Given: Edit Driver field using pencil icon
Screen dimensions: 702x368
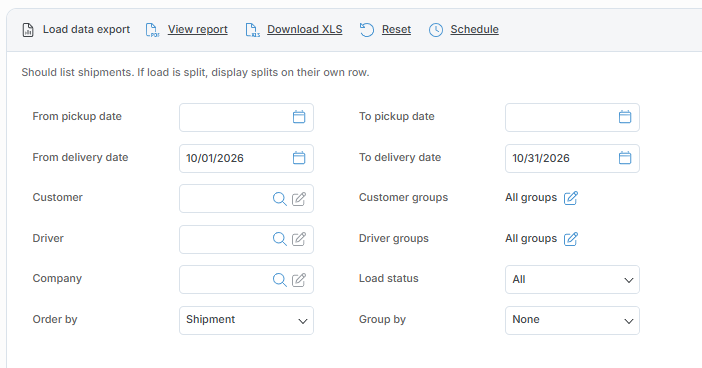Looking at the screenshot, I should (x=299, y=239).
